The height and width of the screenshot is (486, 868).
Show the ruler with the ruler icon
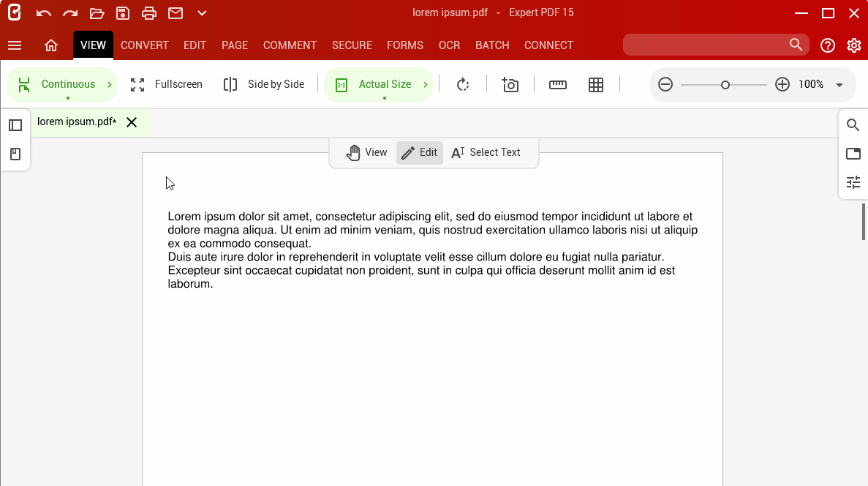(x=557, y=85)
